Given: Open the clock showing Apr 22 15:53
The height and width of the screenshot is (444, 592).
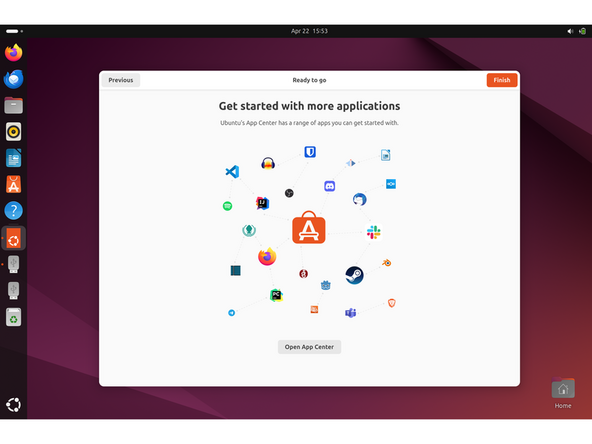Looking at the screenshot, I should point(309,31).
